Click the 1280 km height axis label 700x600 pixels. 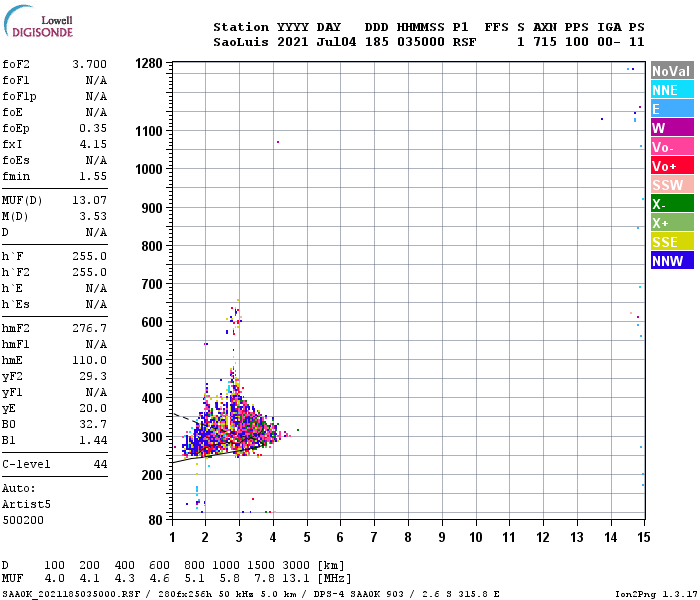coord(149,63)
